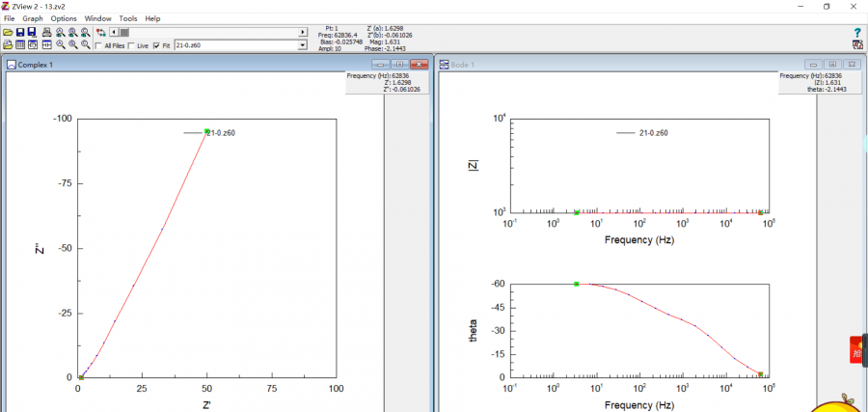The width and height of the screenshot is (868, 412).
Task: Click the data table grid icon
Action: [x=20, y=44]
